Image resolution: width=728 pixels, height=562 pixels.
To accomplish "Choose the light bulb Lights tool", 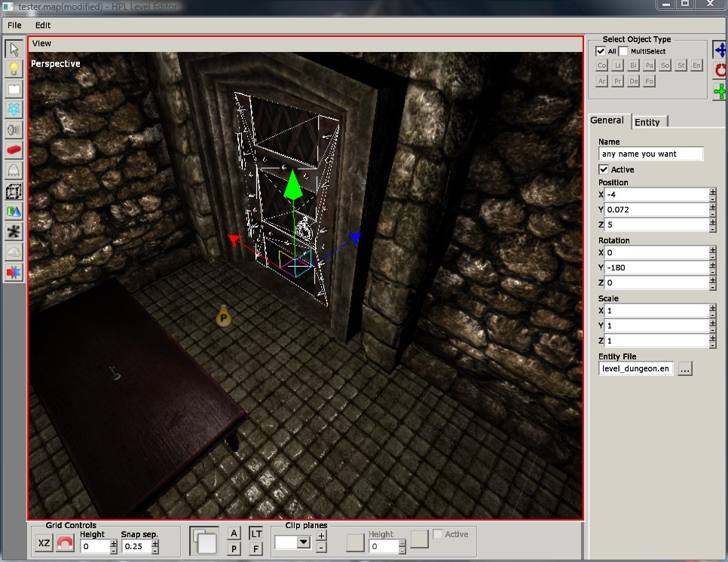I will tap(14, 69).
